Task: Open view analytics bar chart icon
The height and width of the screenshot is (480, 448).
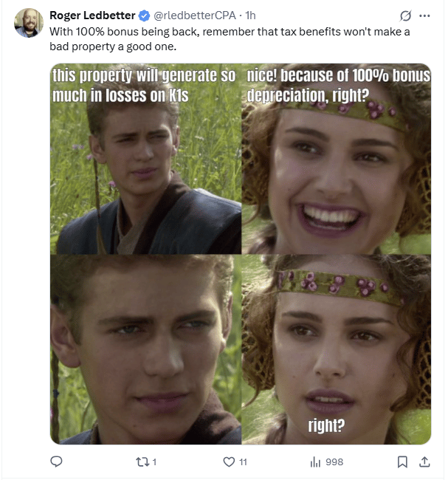Action: 315,462
